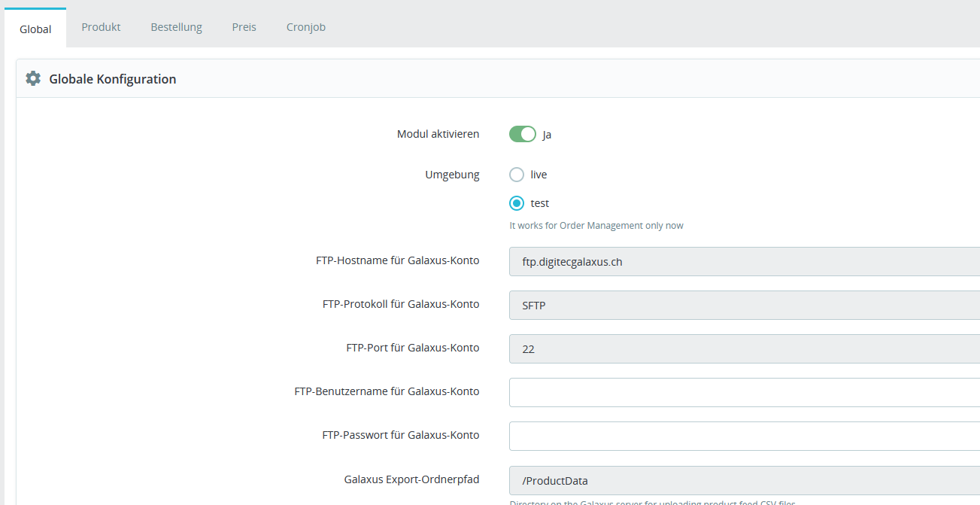Switch to the Produkt tab
The height and width of the screenshot is (505, 980).
point(101,27)
